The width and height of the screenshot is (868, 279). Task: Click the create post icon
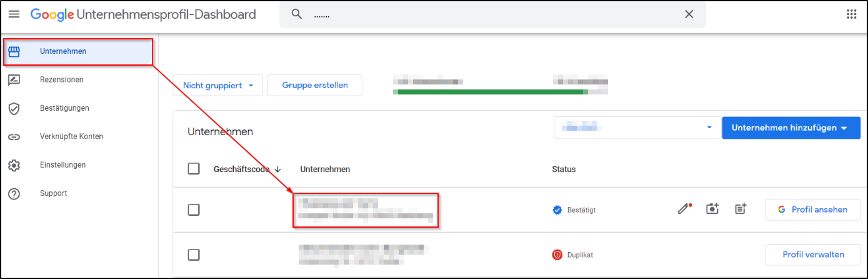741,210
